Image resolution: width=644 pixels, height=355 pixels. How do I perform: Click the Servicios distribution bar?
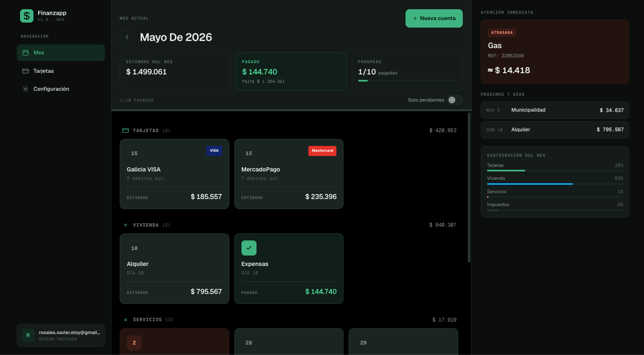(x=555, y=197)
